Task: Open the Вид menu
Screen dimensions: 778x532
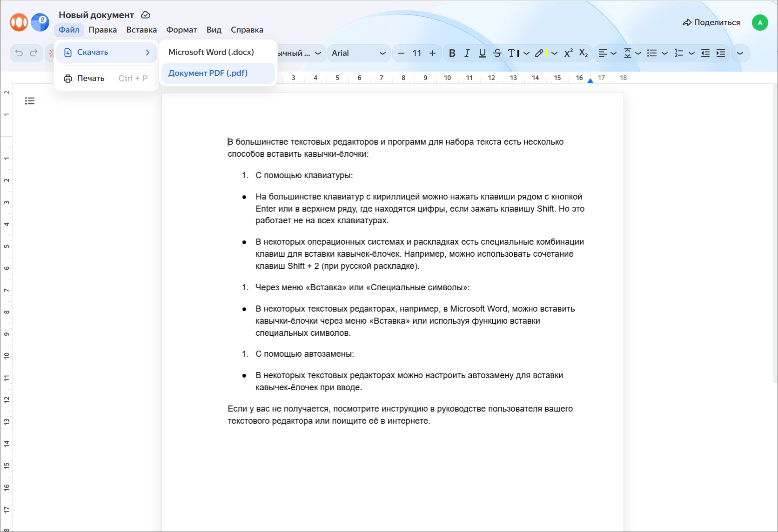Action: (x=214, y=30)
